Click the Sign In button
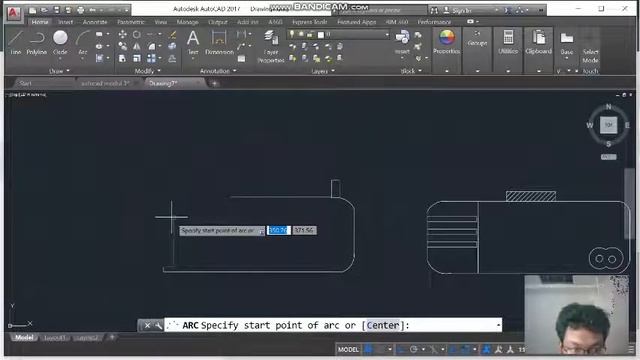 tap(461, 10)
